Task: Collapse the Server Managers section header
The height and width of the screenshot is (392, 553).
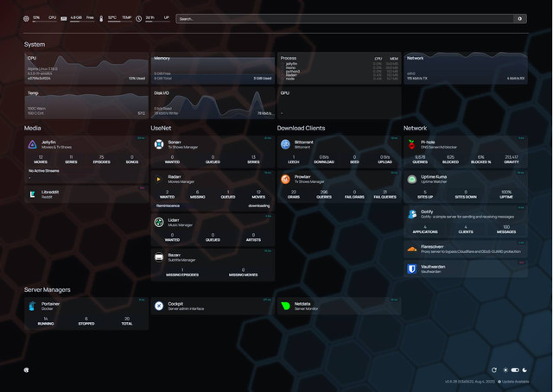Action: pyautogui.click(x=48, y=289)
